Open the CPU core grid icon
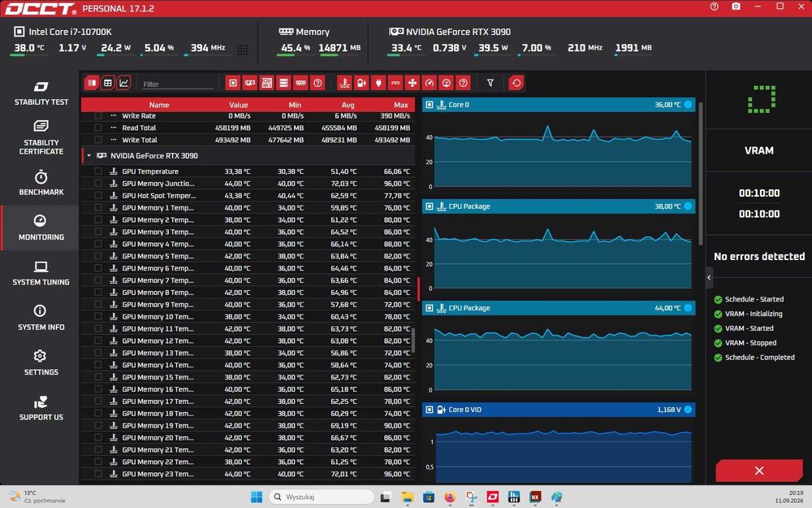Viewport: 812px width, 508px height. point(242,50)
